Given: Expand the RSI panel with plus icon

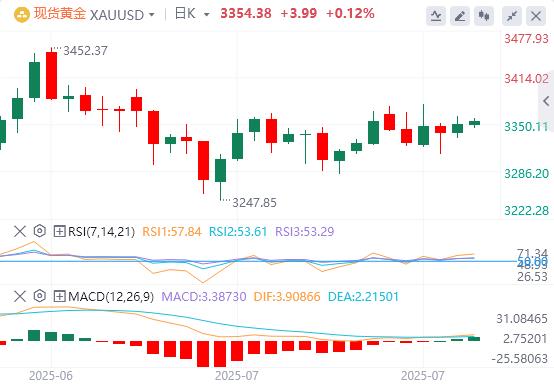Looking at the screenshot, I should [x=59, y=232].
